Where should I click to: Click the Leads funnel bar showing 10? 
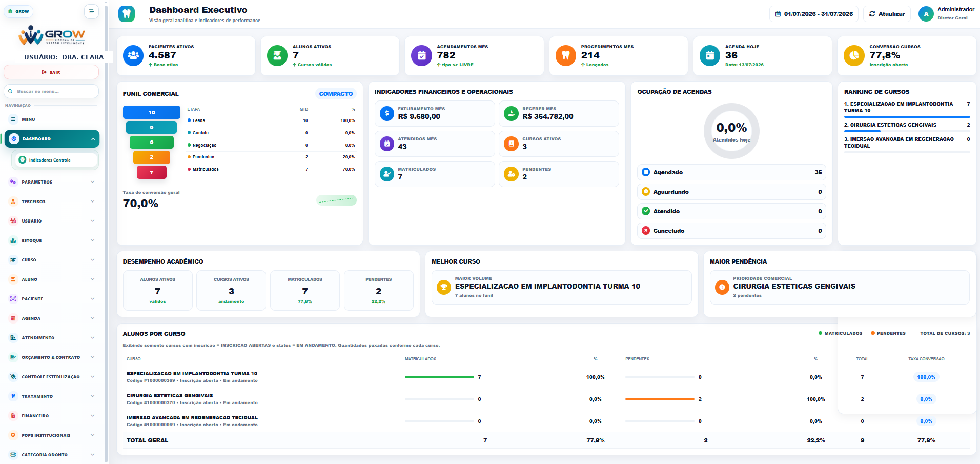click(152, 112)
